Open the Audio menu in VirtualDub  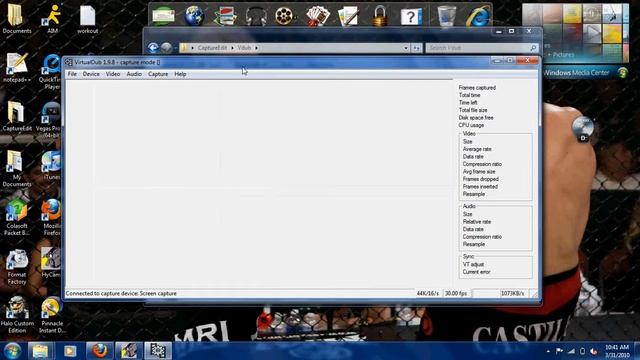point(134,74)
